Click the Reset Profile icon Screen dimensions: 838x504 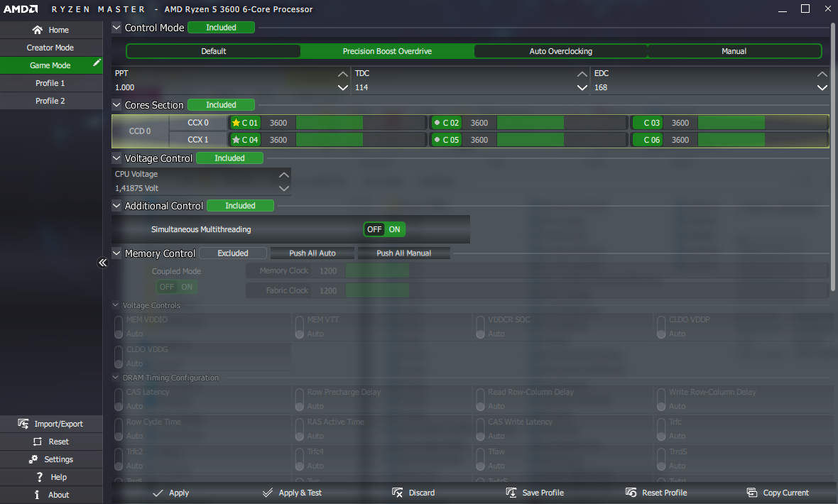pyautogui.click(x=631, y=493)
